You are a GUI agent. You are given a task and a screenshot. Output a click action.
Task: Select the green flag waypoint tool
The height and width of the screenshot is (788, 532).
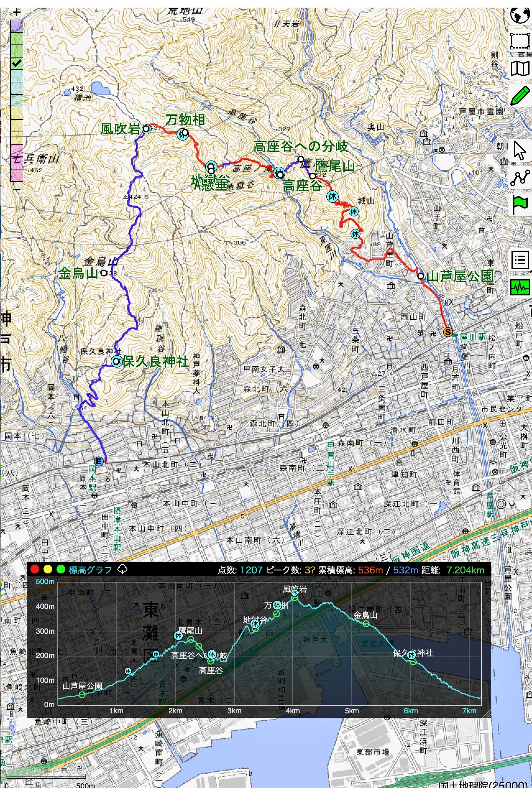520,205
